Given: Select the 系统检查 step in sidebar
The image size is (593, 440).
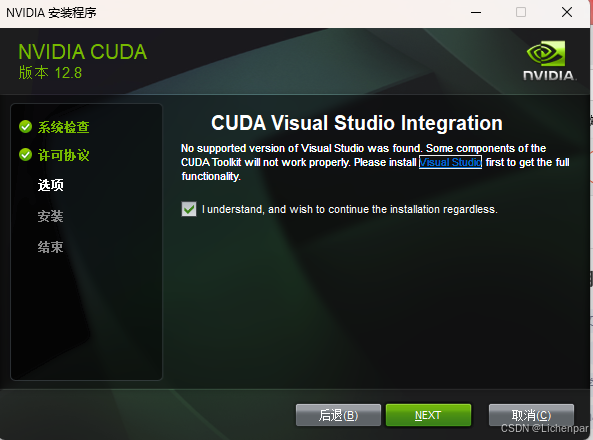Looking at the screenshot, I should [x=64, y=127].
